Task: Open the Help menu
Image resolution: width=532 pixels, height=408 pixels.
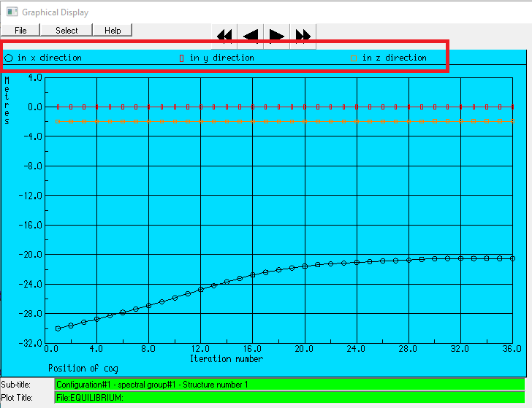Action: coord(113,30)
